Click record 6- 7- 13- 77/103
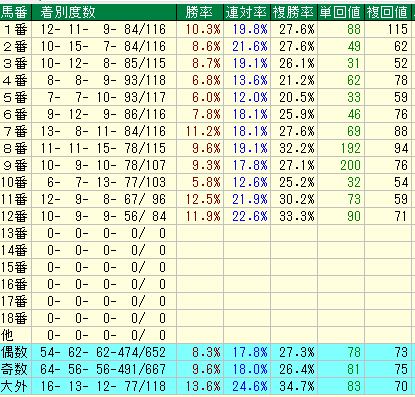415x397 pixels. (107, 183)
